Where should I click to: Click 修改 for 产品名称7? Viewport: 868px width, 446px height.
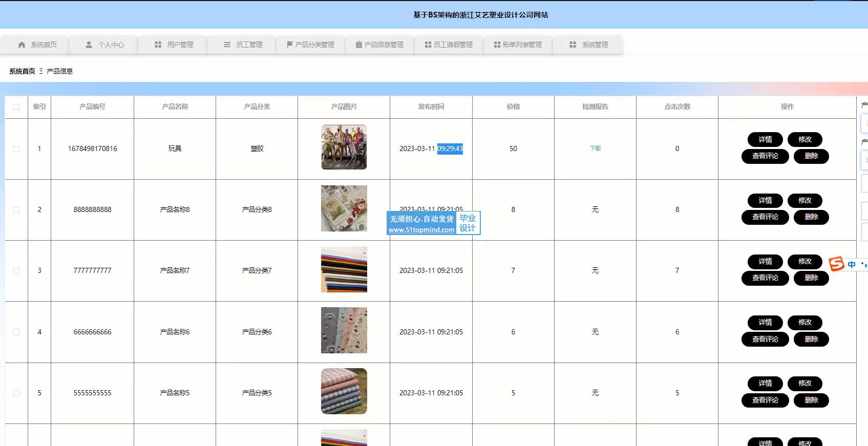pyautogui.click(x=805, y=261)
